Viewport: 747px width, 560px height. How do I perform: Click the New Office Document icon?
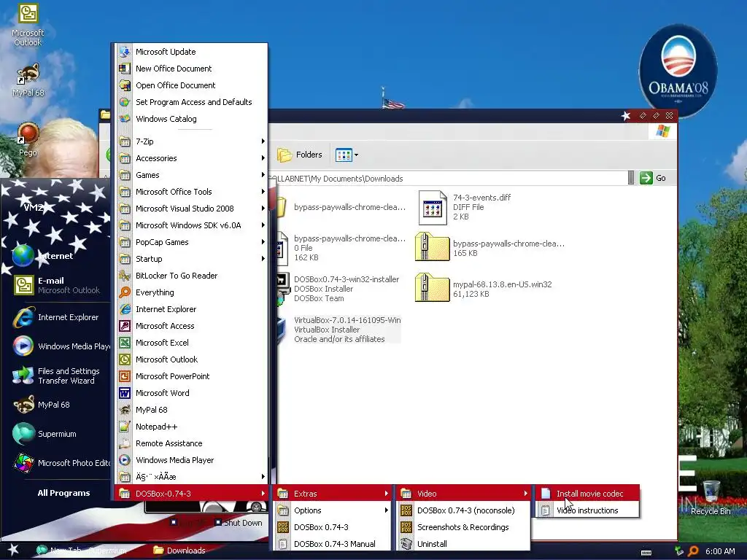[125, 69]
